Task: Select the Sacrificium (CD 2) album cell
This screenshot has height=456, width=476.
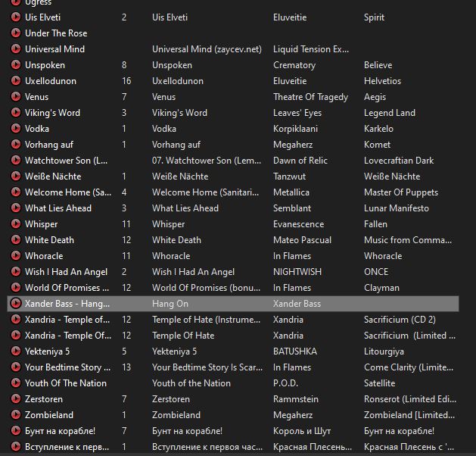Action: pos(400,320)
